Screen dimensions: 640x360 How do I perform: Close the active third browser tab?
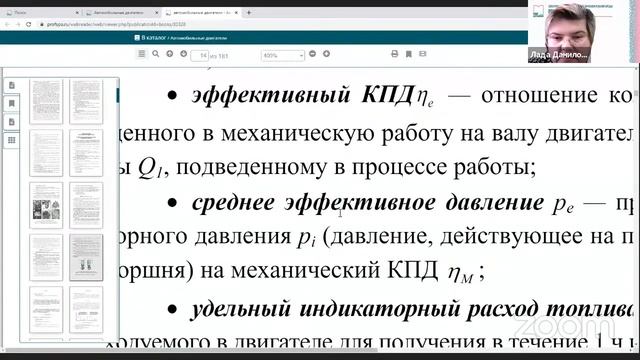point(236,13)
